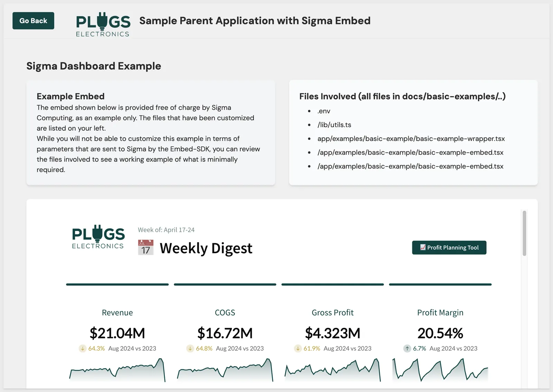Screen dimensions: 553x392
Task: Click the embed's vertical scrollbar thumb
Action: [524, 233]
